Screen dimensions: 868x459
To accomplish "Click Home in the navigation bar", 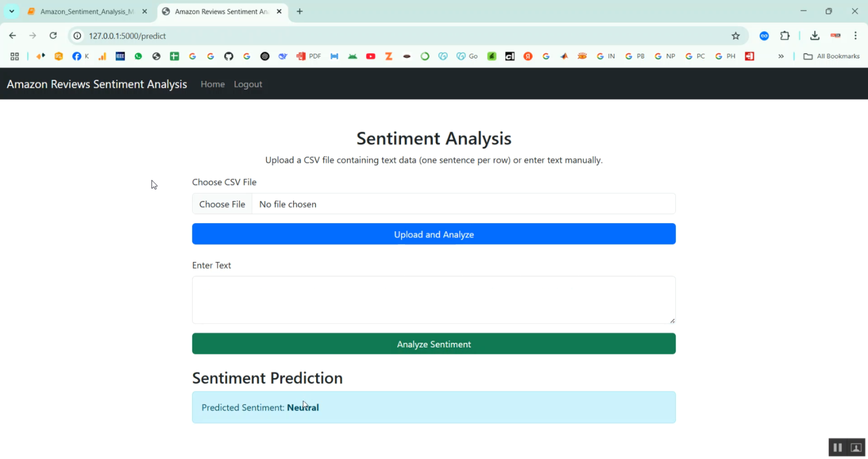I will [212, 84].
